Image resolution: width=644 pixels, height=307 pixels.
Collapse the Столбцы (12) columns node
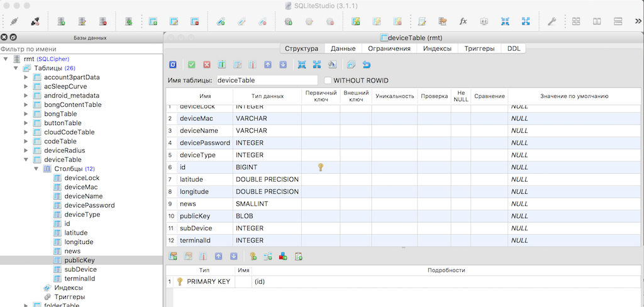(x=36, y=169)
